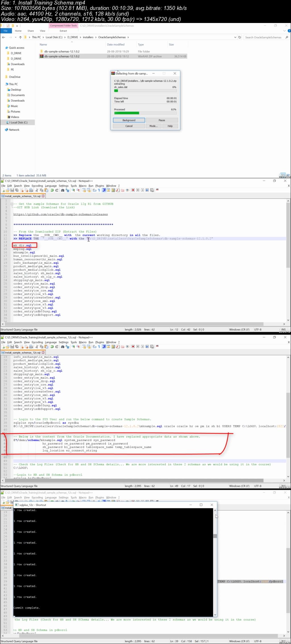
Task: Select the db-sample-schemas File folder row
Action: 113,51
